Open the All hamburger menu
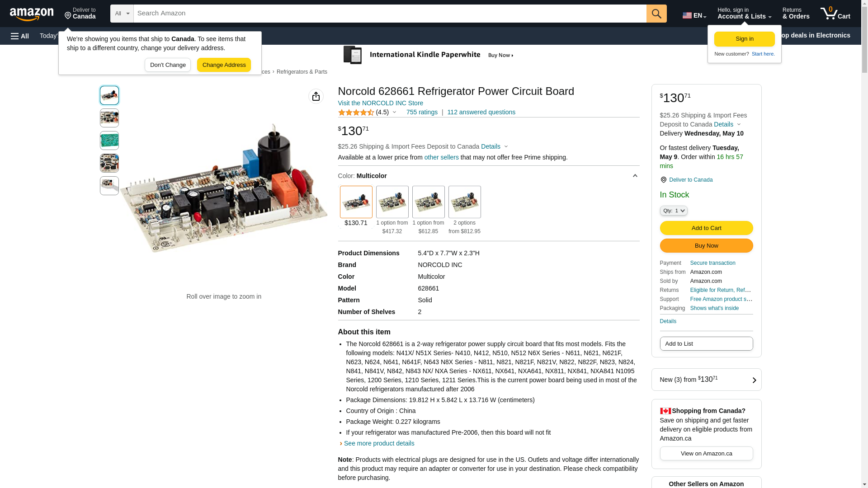This screenshot has height=488, width=868. click(x=20, y=36)
